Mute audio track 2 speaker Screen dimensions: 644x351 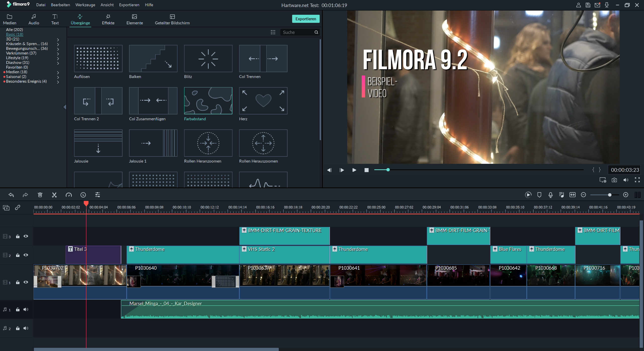pyautogui.click(x=26, y=328)
